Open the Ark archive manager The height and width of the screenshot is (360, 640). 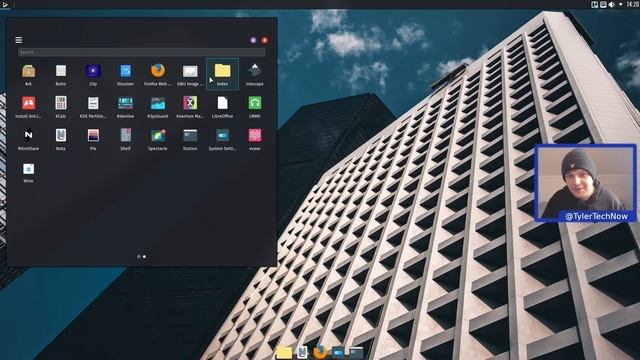28,75
